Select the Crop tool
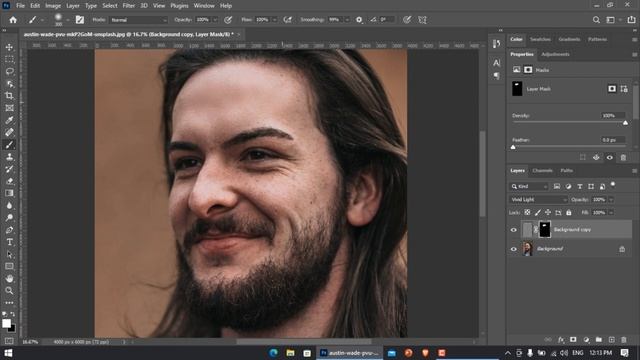This screenshot has height=360, width=640. pyautogui.click(x=9, y=96)
